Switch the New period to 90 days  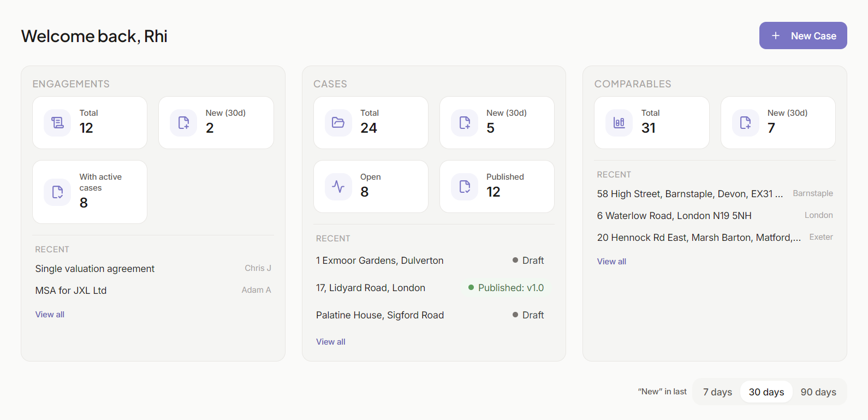pos(818,392)
